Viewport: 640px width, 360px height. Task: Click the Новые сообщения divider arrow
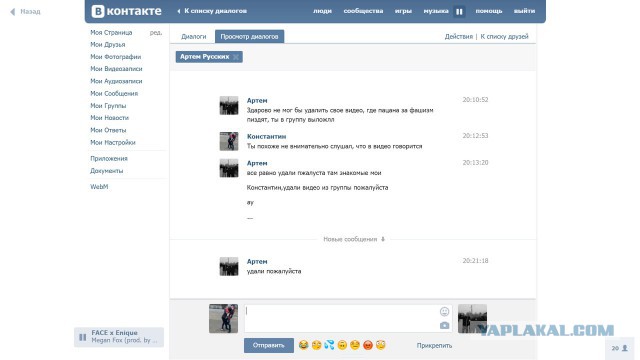[383, 239]
